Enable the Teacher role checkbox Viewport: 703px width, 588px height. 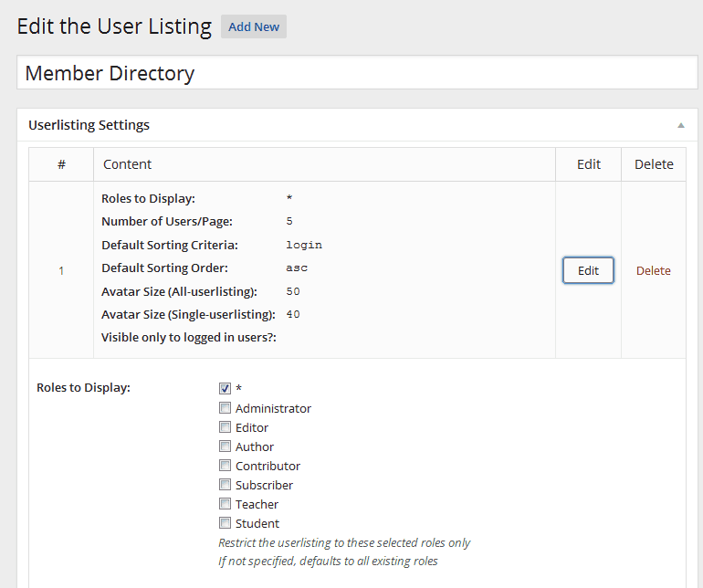[x=226, y=504]
